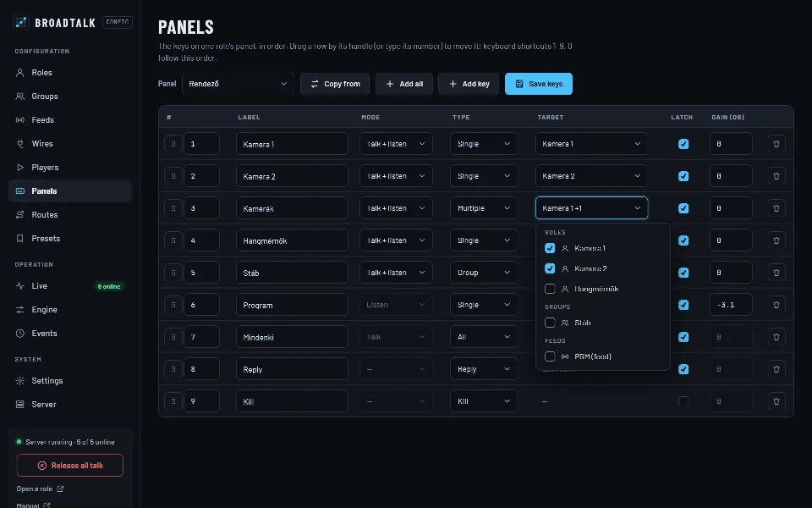
Task: Click drag handle on Stáb row
Action: [173, 273]
